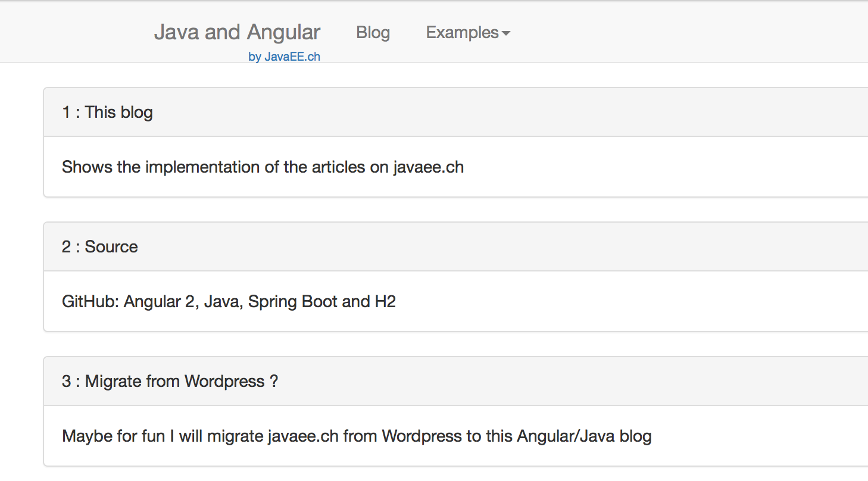Click text 'Maybe for fun I will migrate javaee.ch'

click(x=200, y=436)
